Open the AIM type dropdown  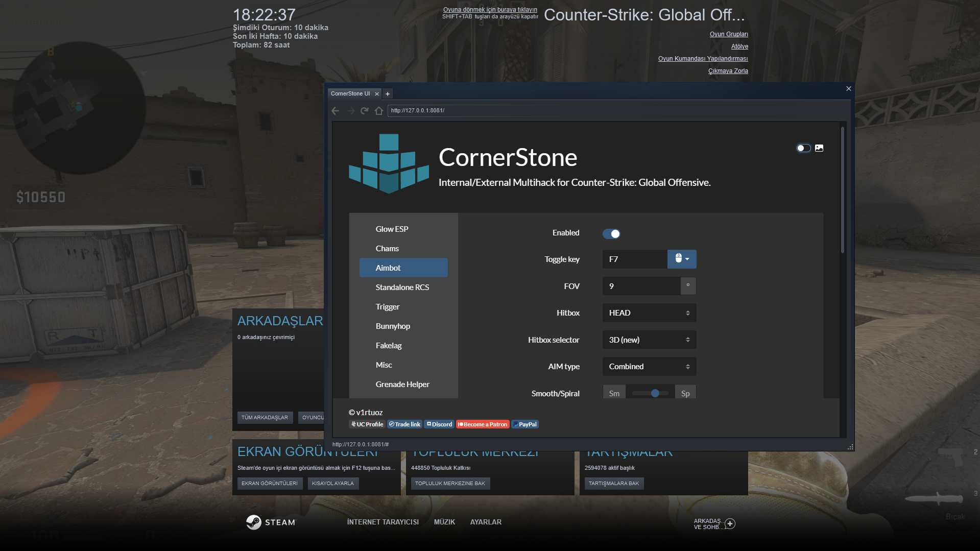click(x=649, y=367)
